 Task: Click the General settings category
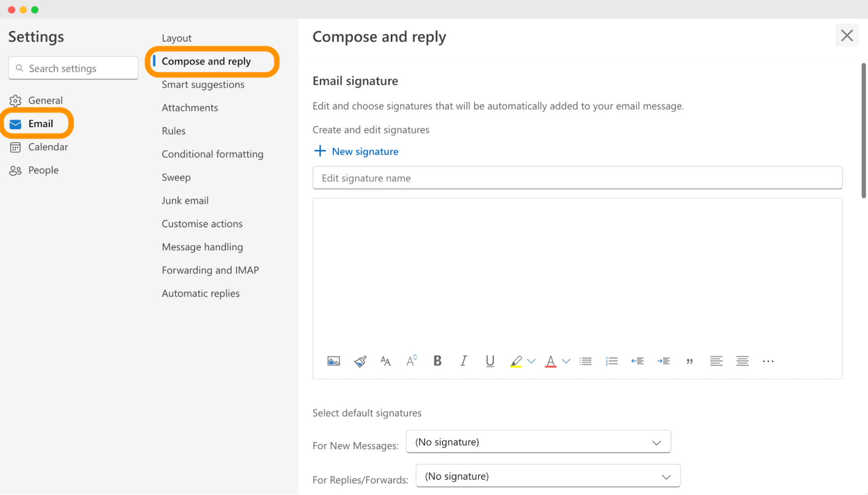tap(45, 100)
